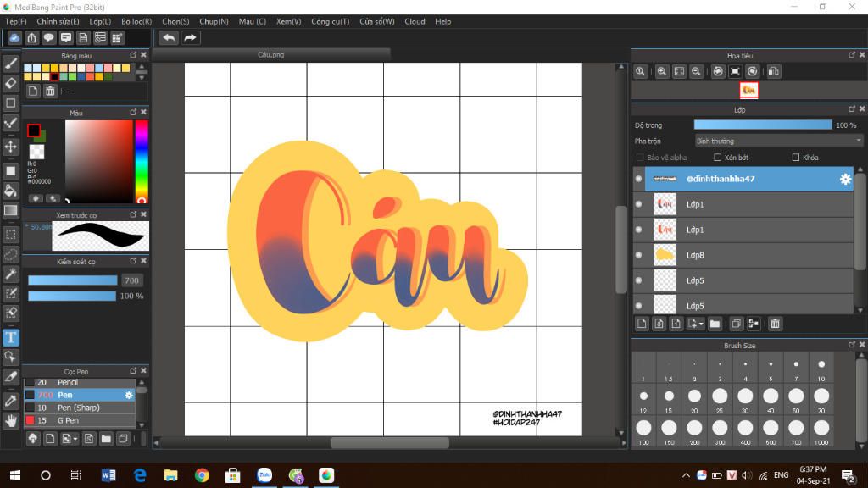Select the Lasso selection tool
The image size is (868, 488).
coord(10,254)
